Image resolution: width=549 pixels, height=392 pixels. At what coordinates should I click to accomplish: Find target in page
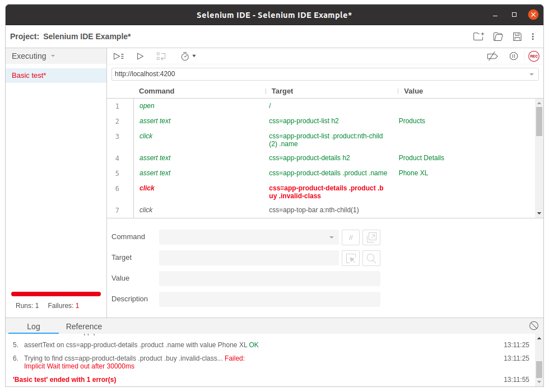[371, 258]
